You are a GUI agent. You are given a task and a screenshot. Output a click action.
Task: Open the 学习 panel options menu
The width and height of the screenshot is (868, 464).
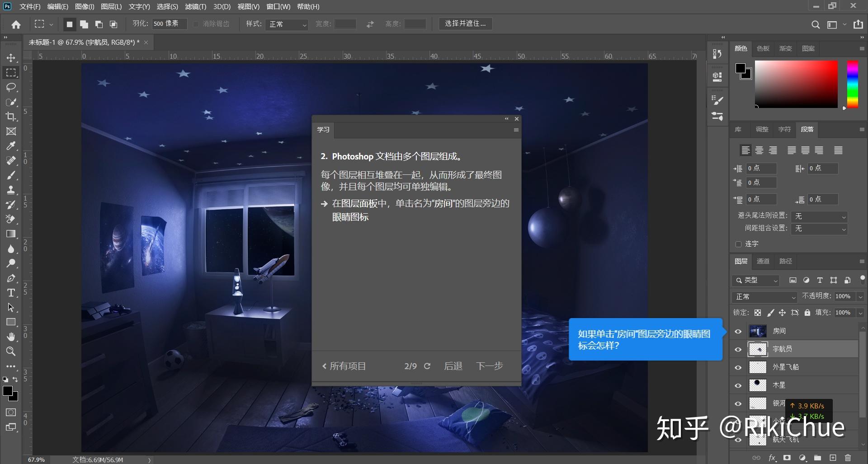(516, 130)
